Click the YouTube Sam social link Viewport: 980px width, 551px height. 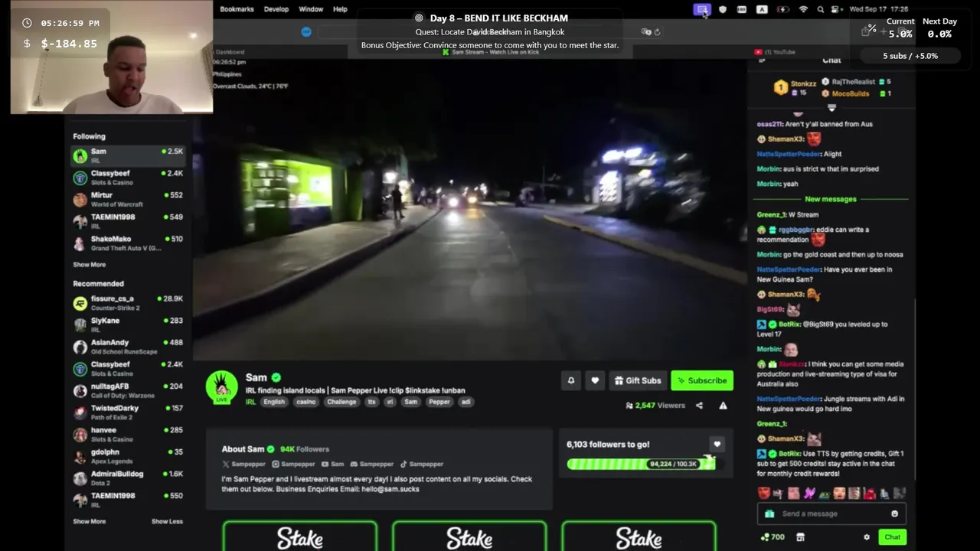point(332,464)
